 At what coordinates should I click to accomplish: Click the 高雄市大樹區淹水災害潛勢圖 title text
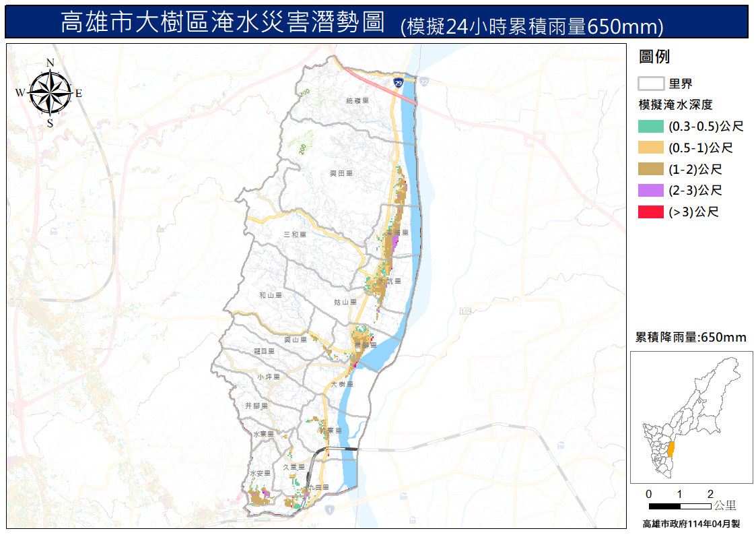(223, 23)
